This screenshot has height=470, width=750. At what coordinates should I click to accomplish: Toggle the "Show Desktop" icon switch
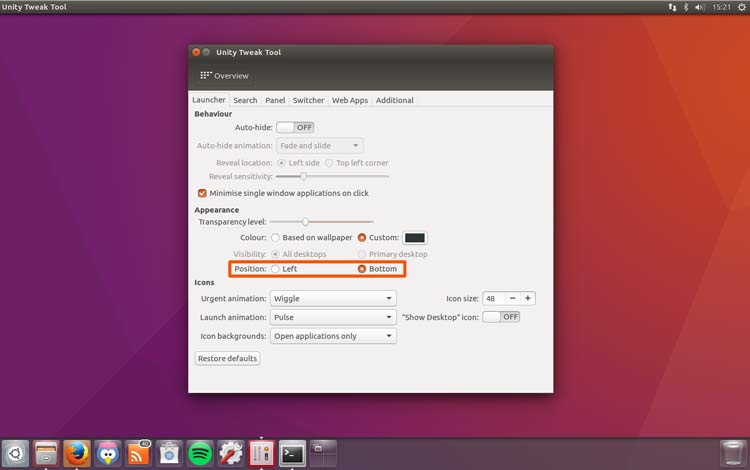tap(501, 317)
